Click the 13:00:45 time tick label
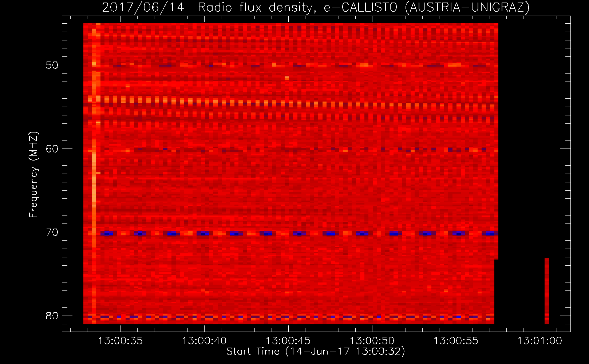The width and height of the screenshot is (589, 364). [x=288, y=341]
